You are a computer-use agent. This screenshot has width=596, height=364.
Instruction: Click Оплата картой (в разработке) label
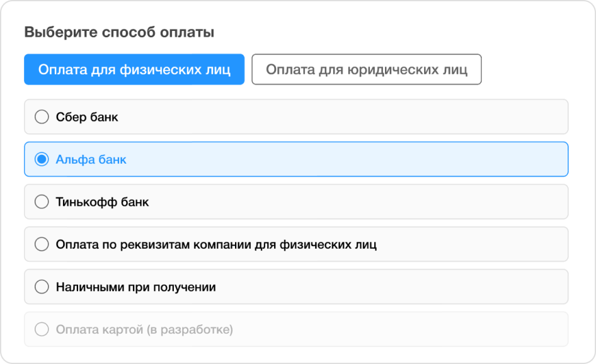coord(144,330)
